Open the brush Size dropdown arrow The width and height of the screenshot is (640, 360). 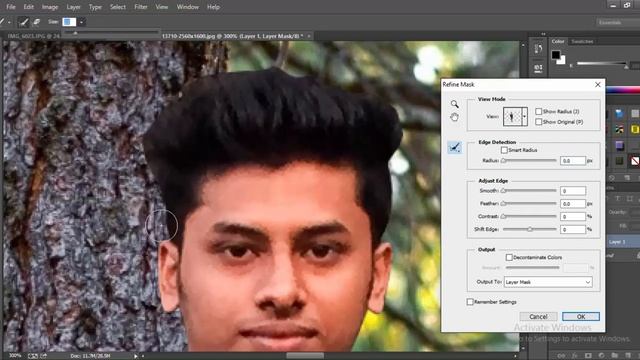pyautogui.click(x=81, y=22)
